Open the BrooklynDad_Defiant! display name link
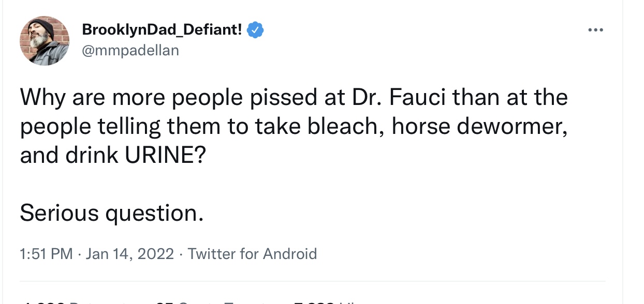 pos(162,30)
